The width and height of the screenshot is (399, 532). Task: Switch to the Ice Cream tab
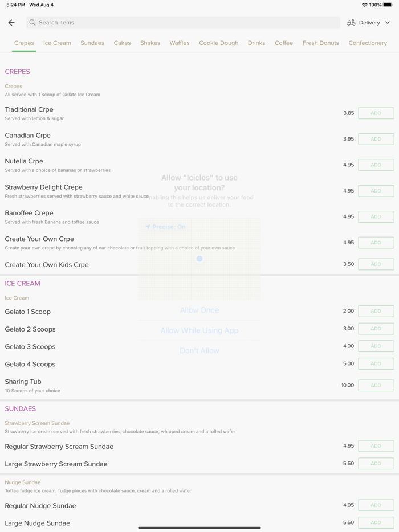pos(57,43)
